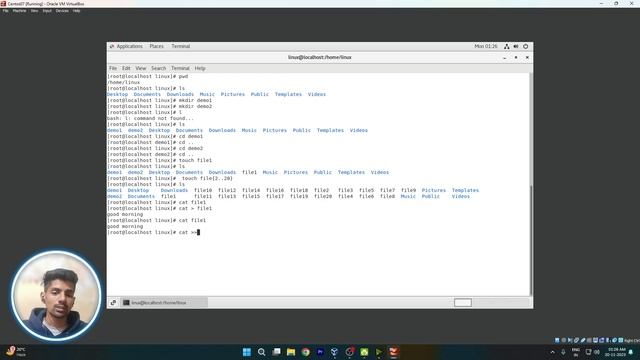
Task: Maximize the terminal window
Action: click(x=516, y=58)
